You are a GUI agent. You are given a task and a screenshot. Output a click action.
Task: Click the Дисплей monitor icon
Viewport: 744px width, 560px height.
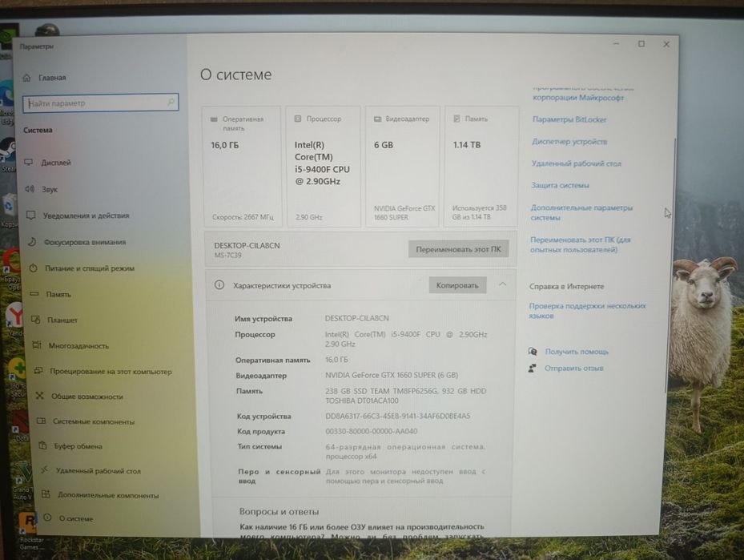coord(29,162)
